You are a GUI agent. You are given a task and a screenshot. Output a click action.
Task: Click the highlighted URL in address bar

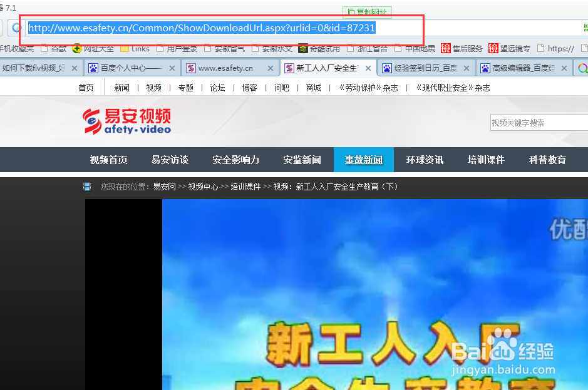point(202,28)
